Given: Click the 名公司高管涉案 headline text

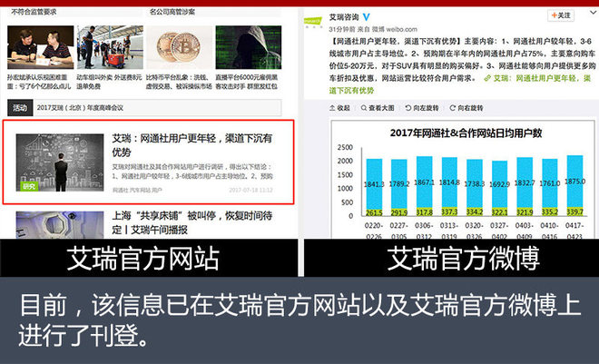Looking at the screenshot, I should pos(172,12).
